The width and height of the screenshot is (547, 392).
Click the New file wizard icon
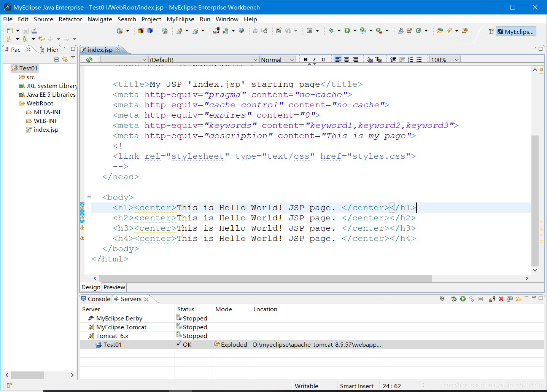10,30
